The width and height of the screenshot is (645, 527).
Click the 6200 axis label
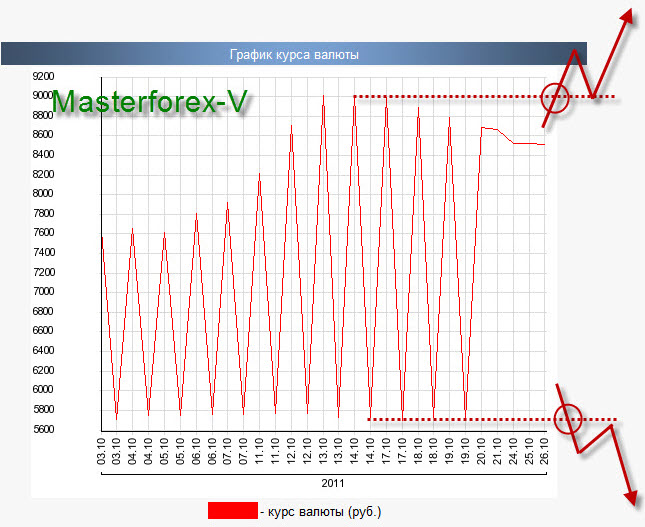pyautogui.click(x=43, y=370)
